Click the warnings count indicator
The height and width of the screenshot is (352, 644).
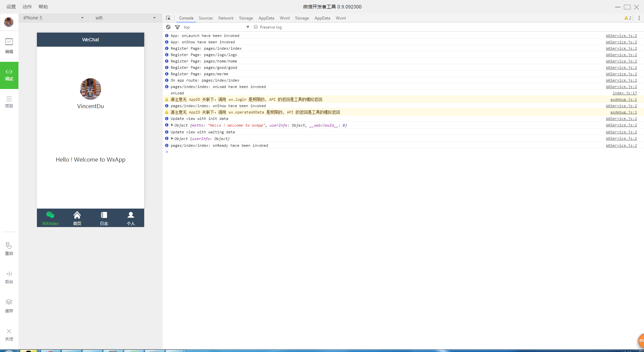628,18
